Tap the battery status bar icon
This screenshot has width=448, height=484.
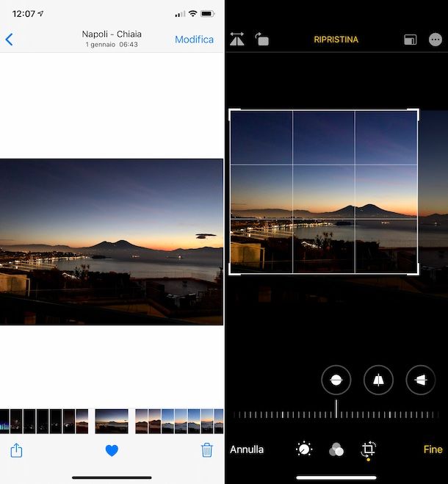pyautogui.click(x=207, y=13)
